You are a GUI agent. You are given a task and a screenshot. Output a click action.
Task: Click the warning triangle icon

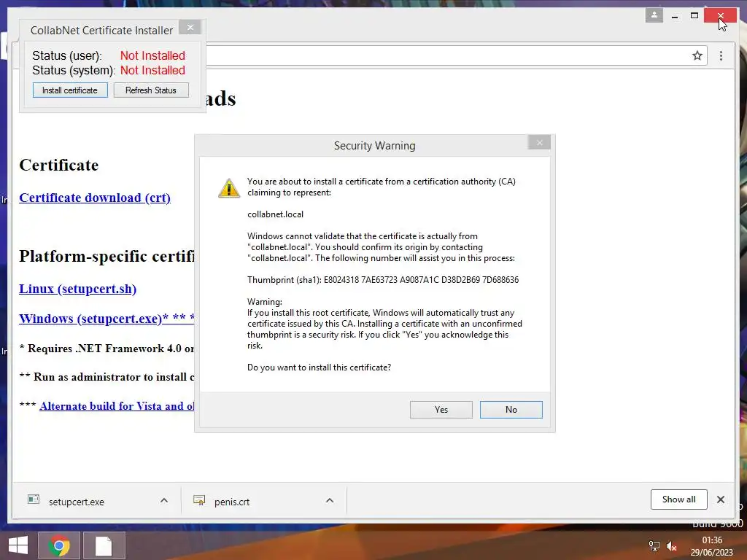[229, 188]
